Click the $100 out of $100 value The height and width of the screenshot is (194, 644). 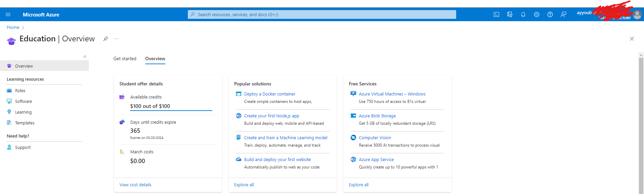150,106
